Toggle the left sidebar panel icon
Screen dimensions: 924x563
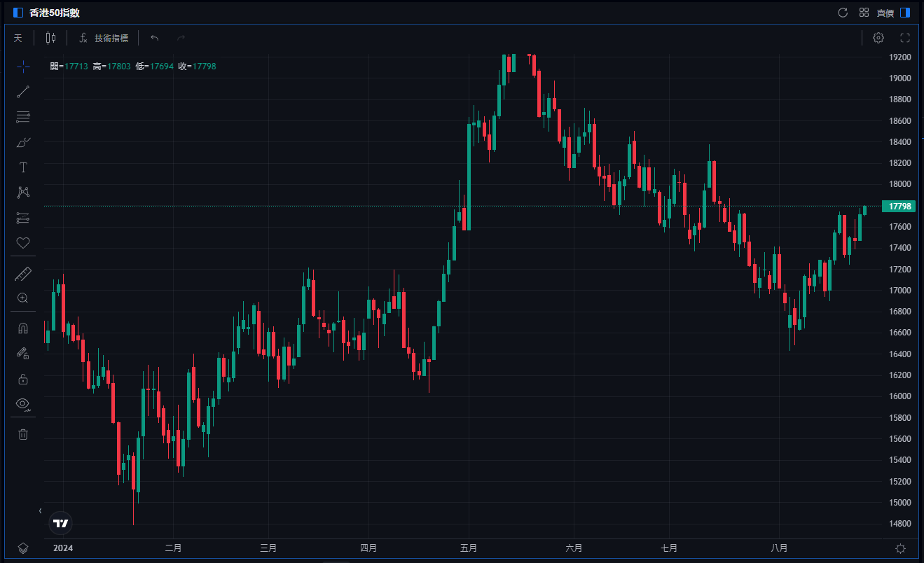(x=18, y=13)
